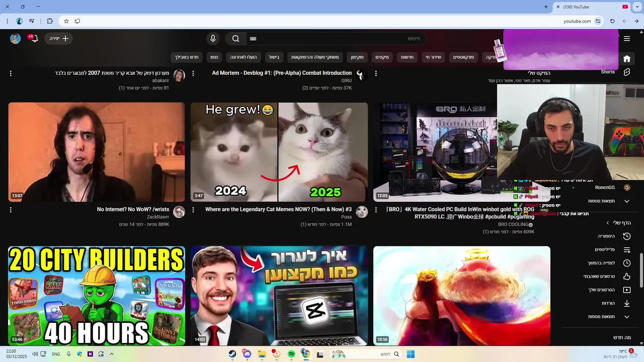Open Discord from the taskbar

tap(247, 354)
